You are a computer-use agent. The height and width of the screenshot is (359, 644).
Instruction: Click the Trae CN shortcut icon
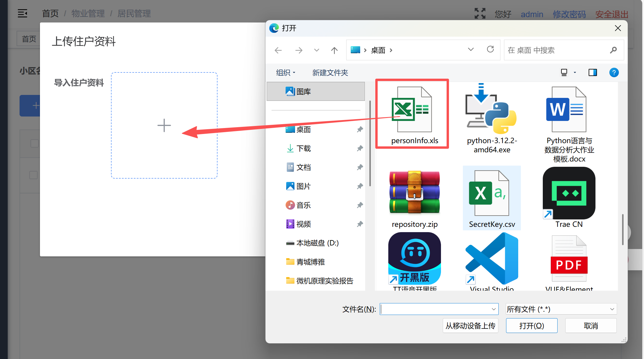click(569, 193)
